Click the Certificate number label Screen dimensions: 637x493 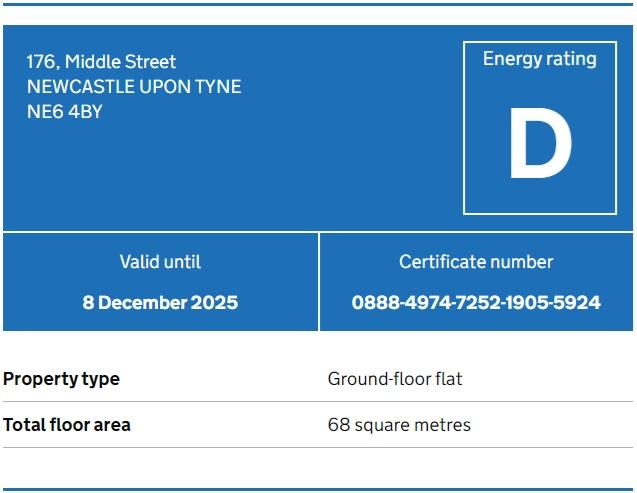476,262
